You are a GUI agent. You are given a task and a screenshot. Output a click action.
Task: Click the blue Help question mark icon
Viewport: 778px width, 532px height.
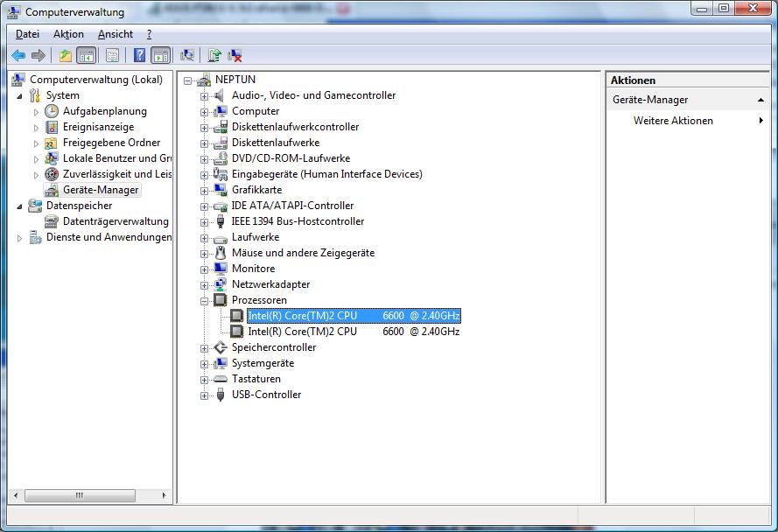point(139,56)
